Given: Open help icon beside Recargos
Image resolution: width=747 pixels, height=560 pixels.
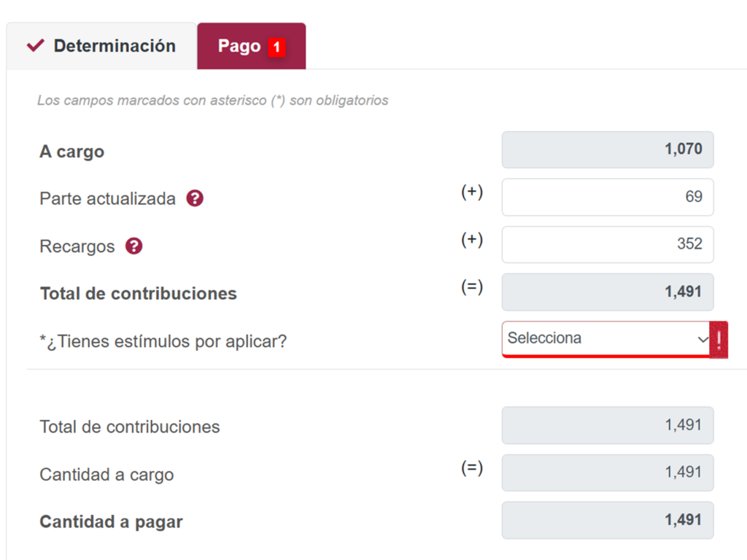Looking at the screenshot, I should click(133, 246).
